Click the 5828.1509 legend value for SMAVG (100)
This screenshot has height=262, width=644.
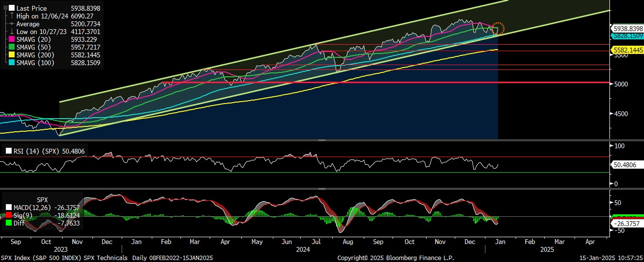86,63
